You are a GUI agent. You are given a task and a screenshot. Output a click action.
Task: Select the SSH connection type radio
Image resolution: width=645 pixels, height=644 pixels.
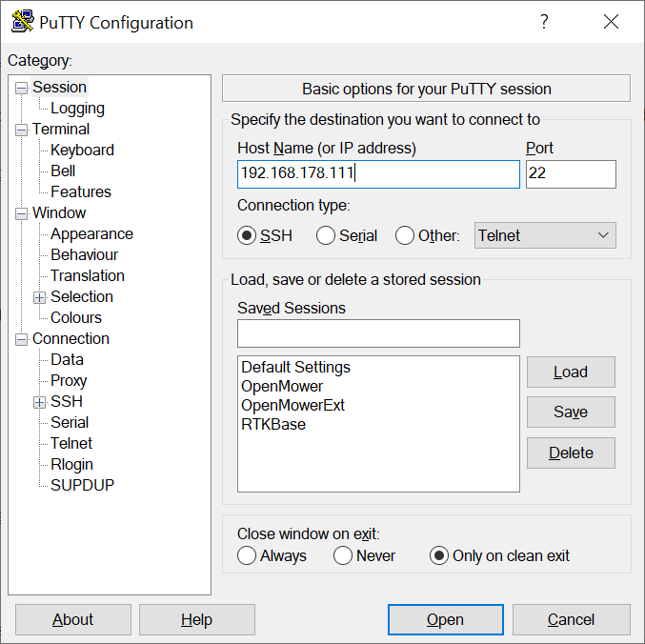tap(248, 235)
